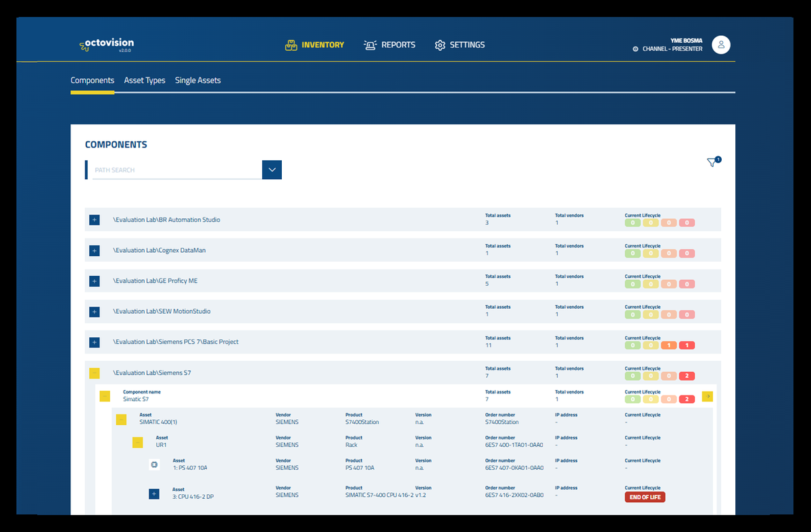The height and width of the screenshot is (532, 811).
Task: Open the filter icon with badge 1
Action: [x=712, y=162]
